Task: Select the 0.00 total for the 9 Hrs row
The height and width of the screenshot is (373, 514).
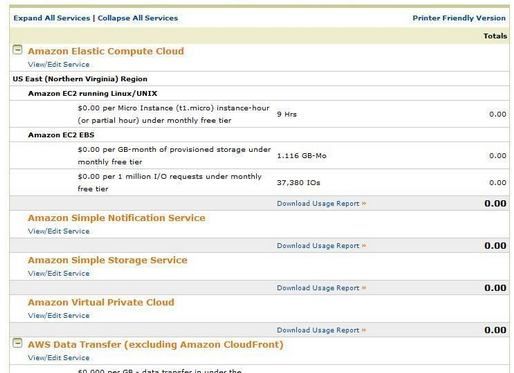Action: [498, 114]
